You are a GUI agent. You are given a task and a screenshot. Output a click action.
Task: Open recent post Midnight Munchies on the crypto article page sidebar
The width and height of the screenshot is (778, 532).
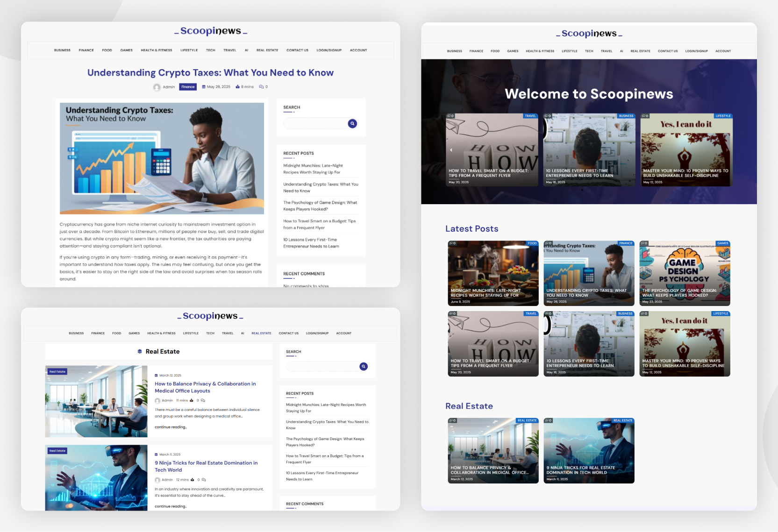point(313,169)
